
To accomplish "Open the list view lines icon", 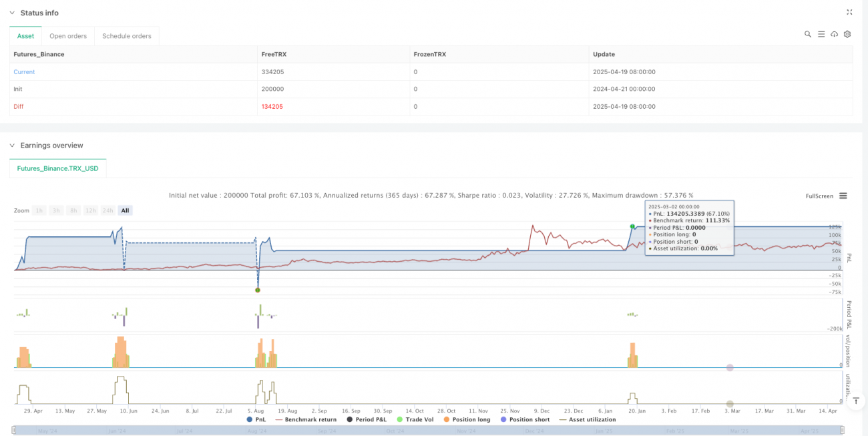I will 821,34.
